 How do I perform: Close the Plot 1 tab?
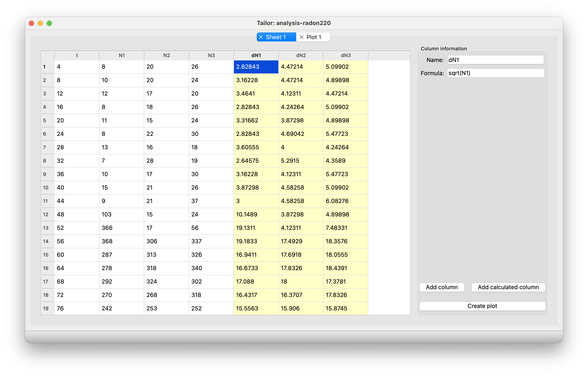[x=301, y=37]
